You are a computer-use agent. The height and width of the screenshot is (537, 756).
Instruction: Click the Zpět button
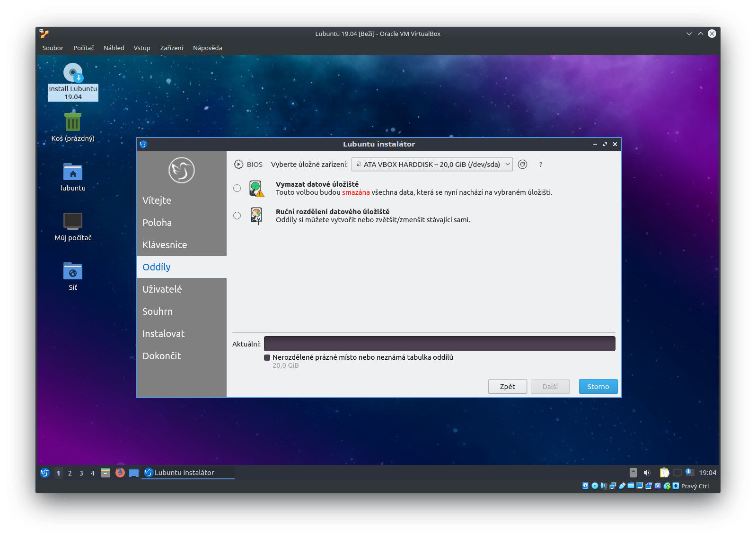pos(508,387)
